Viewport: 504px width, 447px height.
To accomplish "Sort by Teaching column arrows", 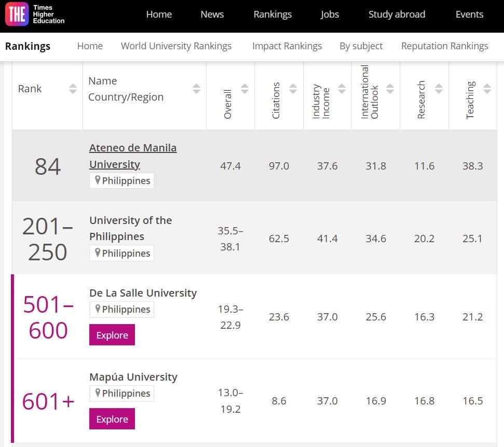I will tap(487, 89).
